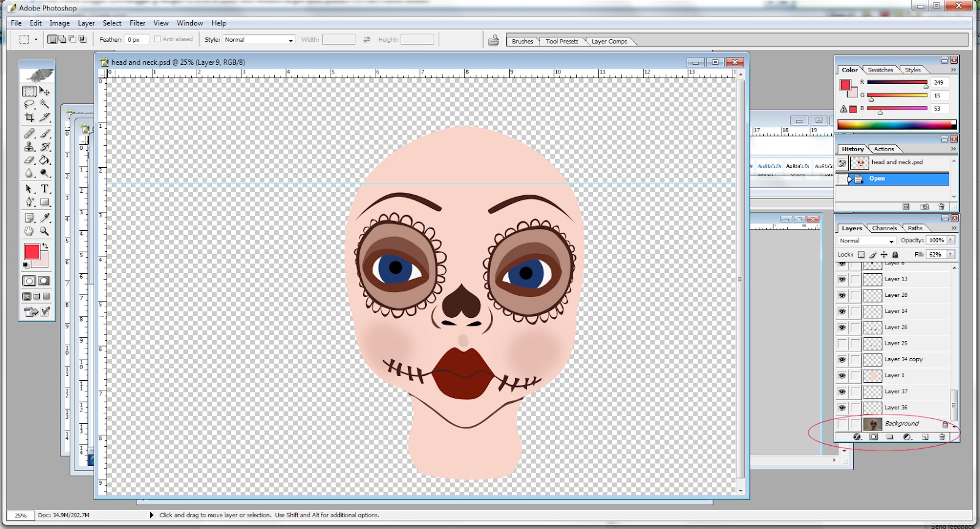Screen dimensions: 980x529
Task: Select the Move tool
Action: 45,91
